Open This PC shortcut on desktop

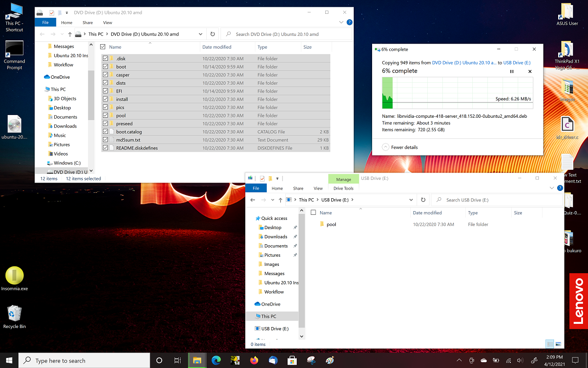[x=14, y=17]
